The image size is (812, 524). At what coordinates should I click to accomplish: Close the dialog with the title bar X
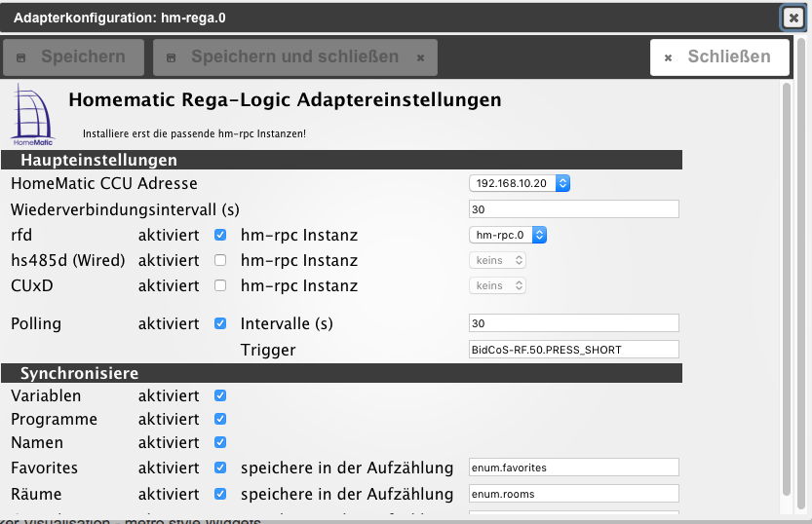click(x=793, y=18)
